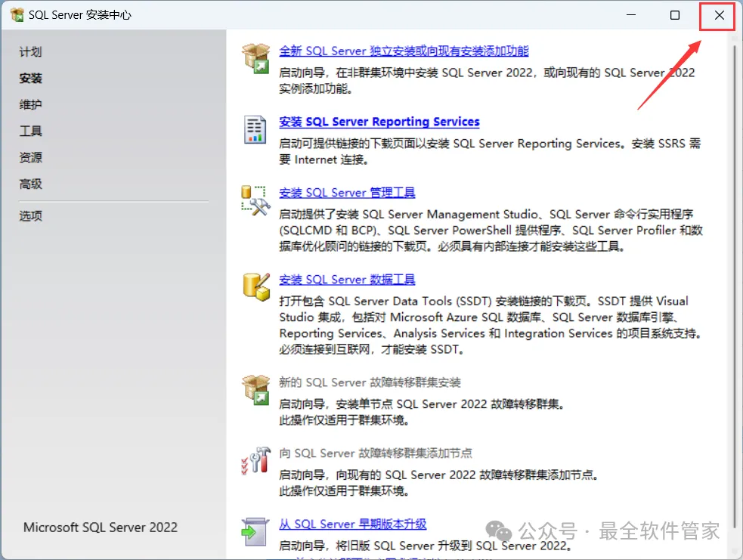The height and width of the screenshot is (560, 743).
Task: Click description mentioning SSRS 需要 Internet 连接
Action: click(490, 152)
